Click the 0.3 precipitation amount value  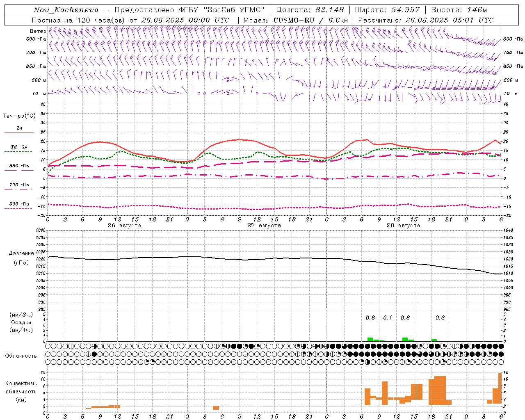click(x=440, y=318)
